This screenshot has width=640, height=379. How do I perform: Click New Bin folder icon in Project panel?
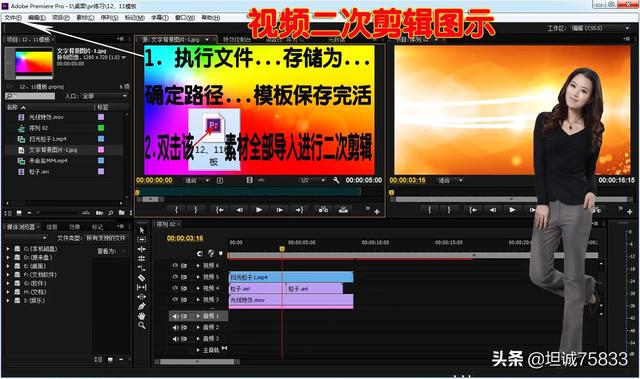(x=122, y=213)
